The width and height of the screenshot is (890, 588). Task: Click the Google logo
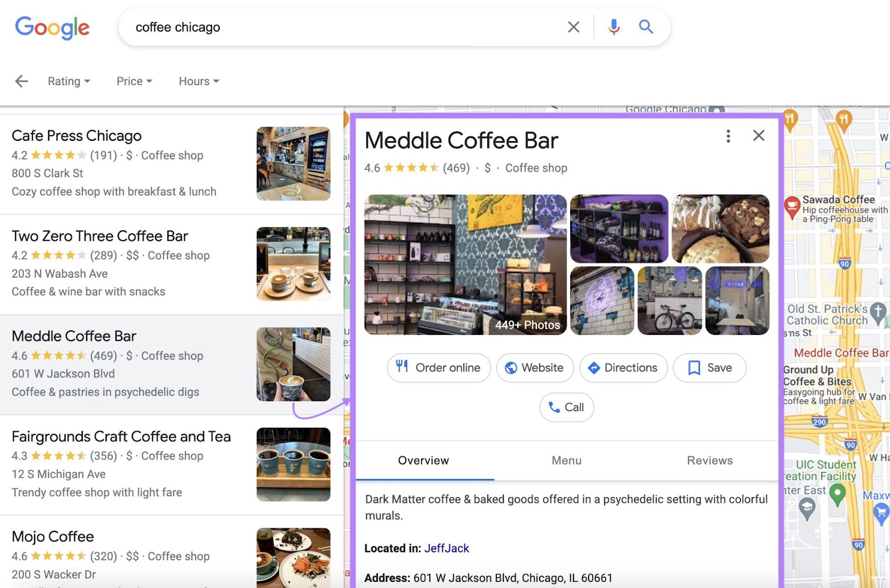pyautogui.click(x=53, y=27)
